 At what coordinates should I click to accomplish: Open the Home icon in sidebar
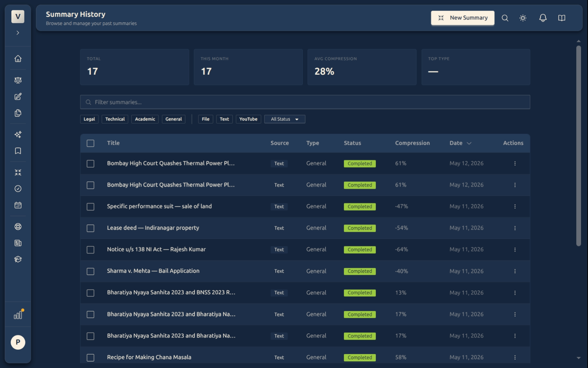point(18,59)
